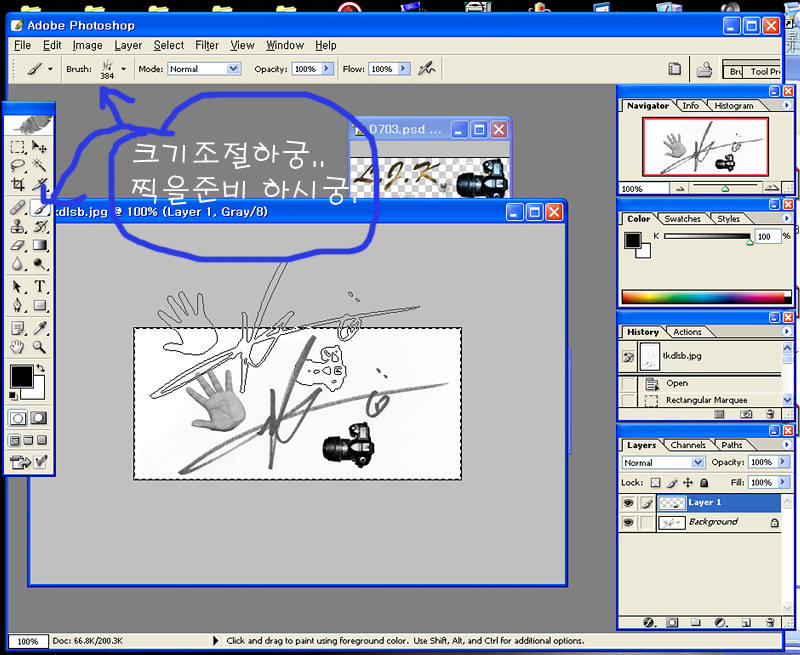Screen dimensions: 800x655
Task: Open the brush Mode dropdown
Action: point(204,69)
